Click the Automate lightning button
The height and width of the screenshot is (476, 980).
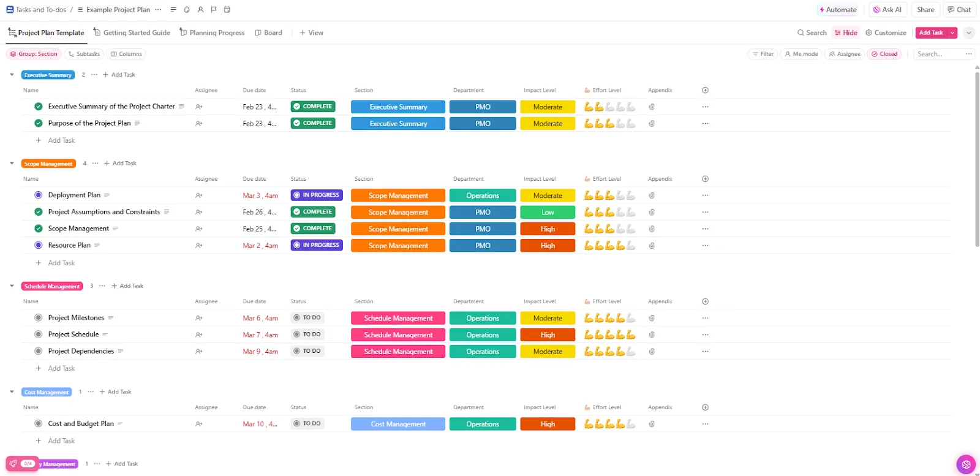[838, 10]
